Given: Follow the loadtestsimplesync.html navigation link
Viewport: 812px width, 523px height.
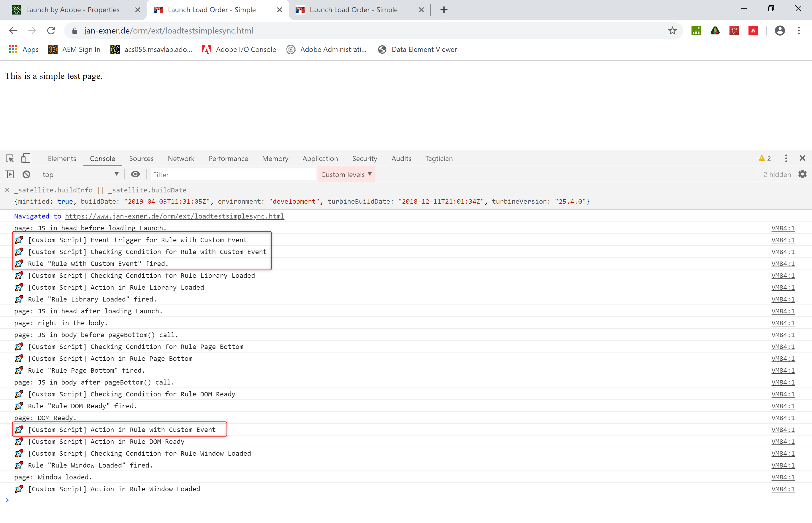Looking at the screenshot, I should tap(175, 216).
